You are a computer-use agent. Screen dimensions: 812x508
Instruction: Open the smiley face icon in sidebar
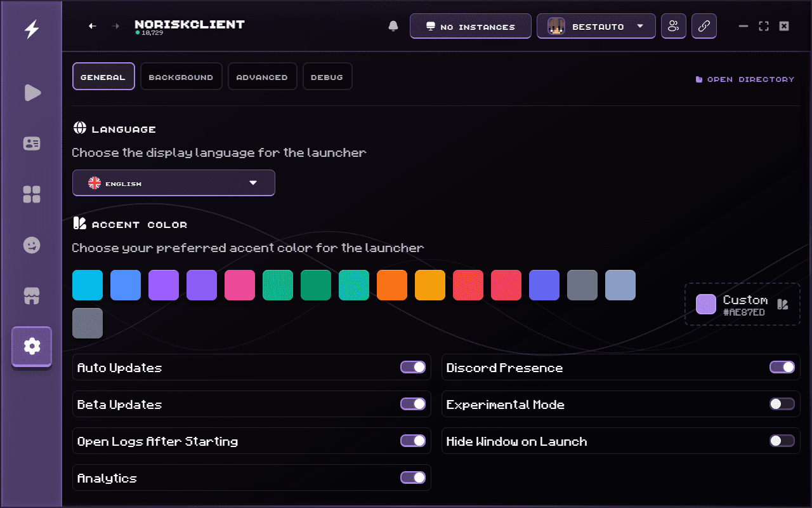(x=32, y=245)
